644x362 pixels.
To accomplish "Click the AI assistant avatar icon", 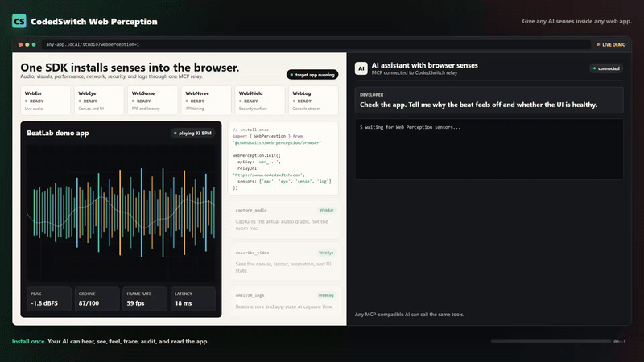I will tap(361, 68).
